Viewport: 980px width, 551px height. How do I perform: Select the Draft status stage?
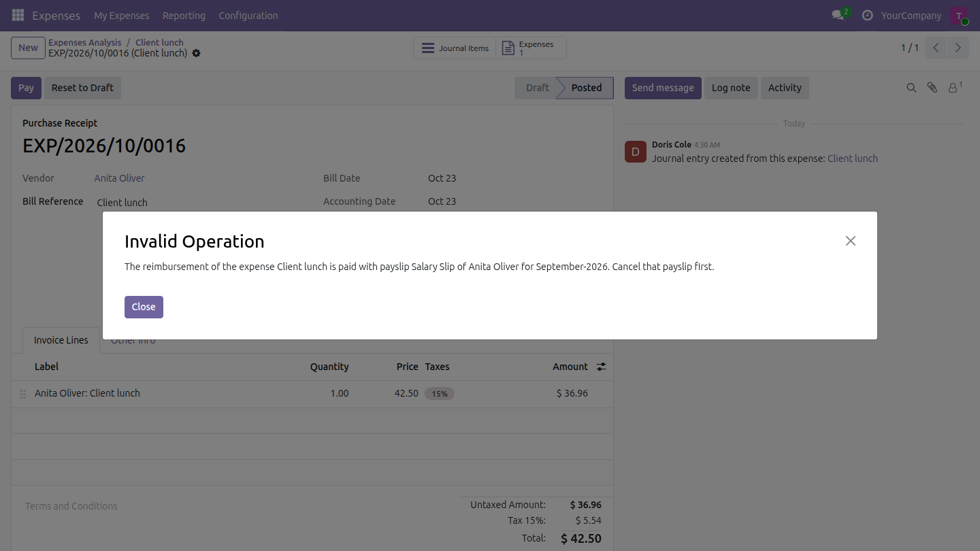click(x=537, y=88)
